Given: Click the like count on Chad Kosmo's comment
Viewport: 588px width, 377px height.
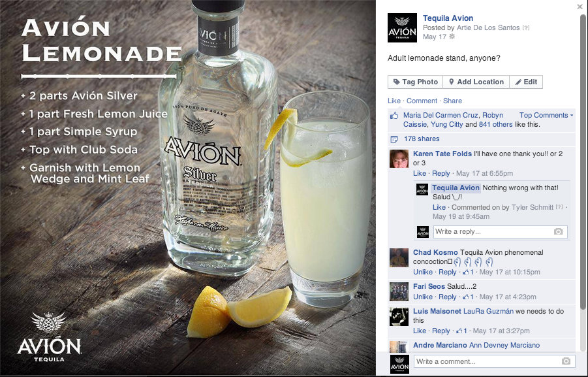Looking at the screenshot, I should coord(469,272).
